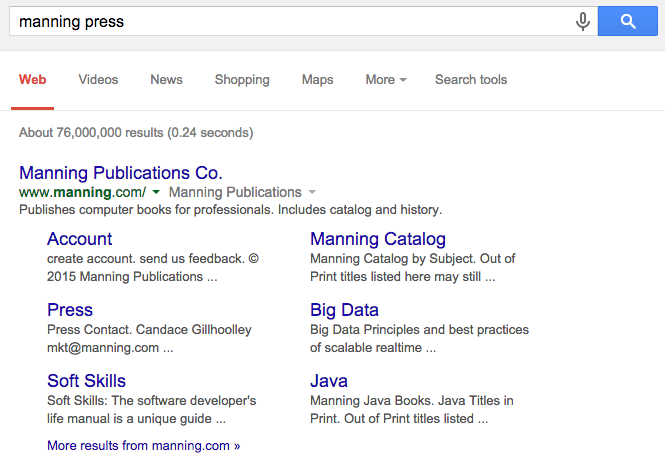The height and width of the screenshot is (465, 665).
Task: Click the www.manning.com/ green URL
Action: point(83,192)
